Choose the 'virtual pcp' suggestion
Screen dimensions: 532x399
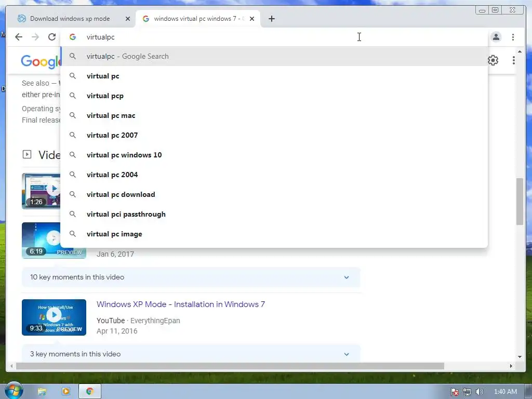(x=274, y=96)
